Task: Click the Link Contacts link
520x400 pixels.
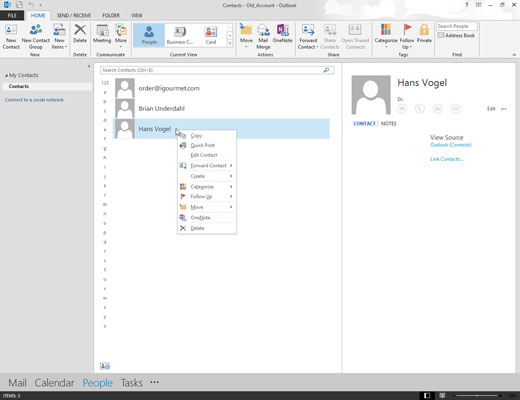Action: point(447,159)
